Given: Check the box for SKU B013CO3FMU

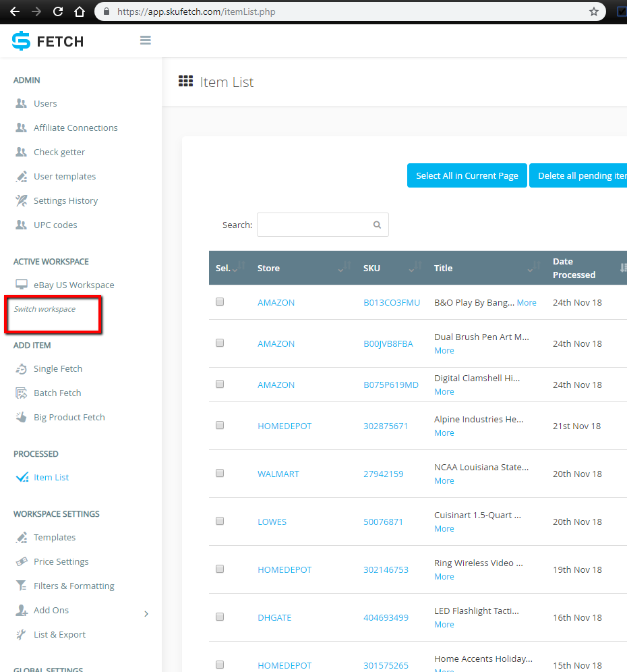Looking at the screenshot, I should pyautogui.click(x=220, y=302).
